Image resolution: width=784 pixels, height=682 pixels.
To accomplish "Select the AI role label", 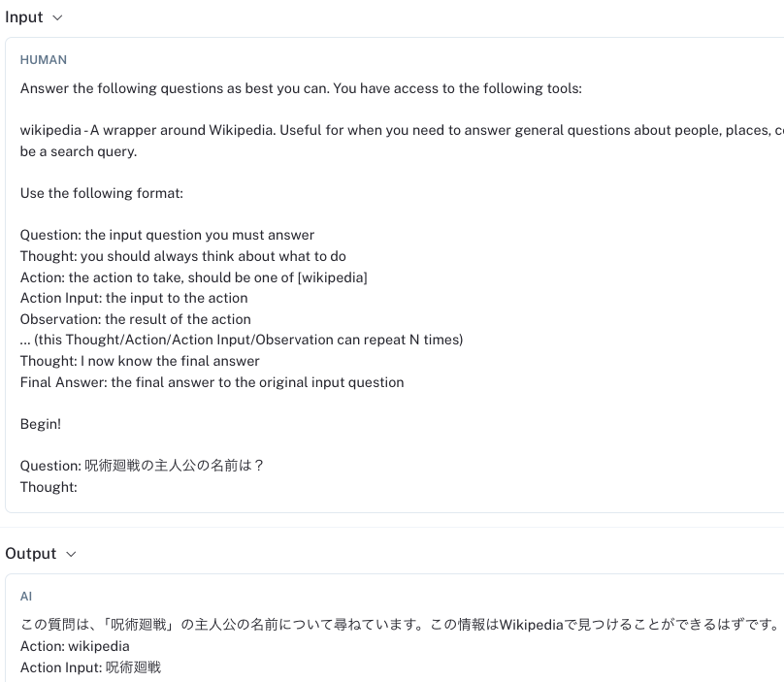I will click(26, 597).
